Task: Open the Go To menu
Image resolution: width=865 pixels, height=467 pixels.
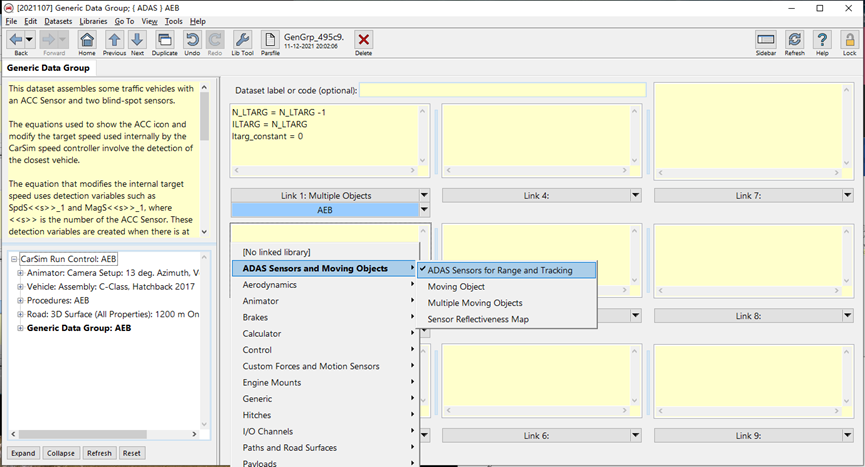Action: [x=124, y=21]
